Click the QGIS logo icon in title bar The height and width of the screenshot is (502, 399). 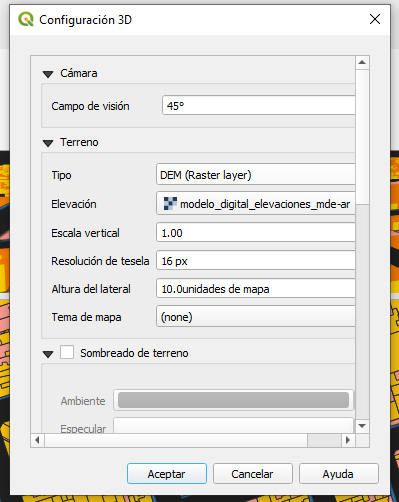tap(26, 19)
